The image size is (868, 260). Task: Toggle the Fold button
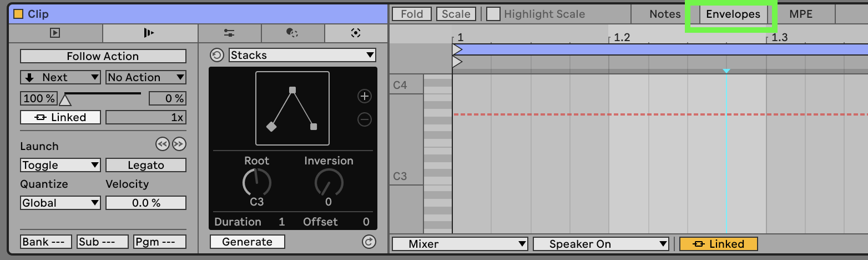412,14
